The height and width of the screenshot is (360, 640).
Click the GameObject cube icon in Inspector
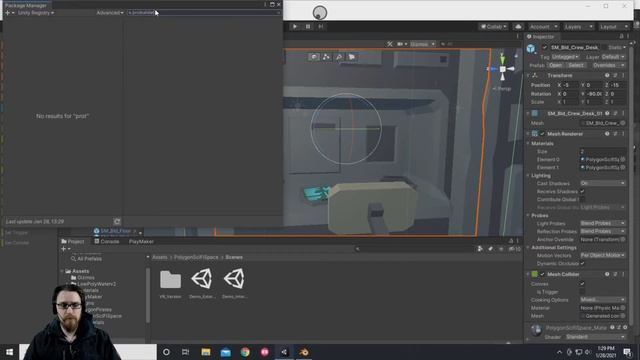[531, 49]
